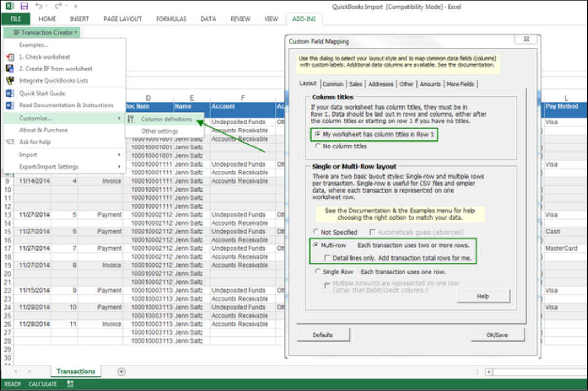Open the Examples menu entry
The height and width of the screenshot is (391, 588).
click(x=34, y=45)
